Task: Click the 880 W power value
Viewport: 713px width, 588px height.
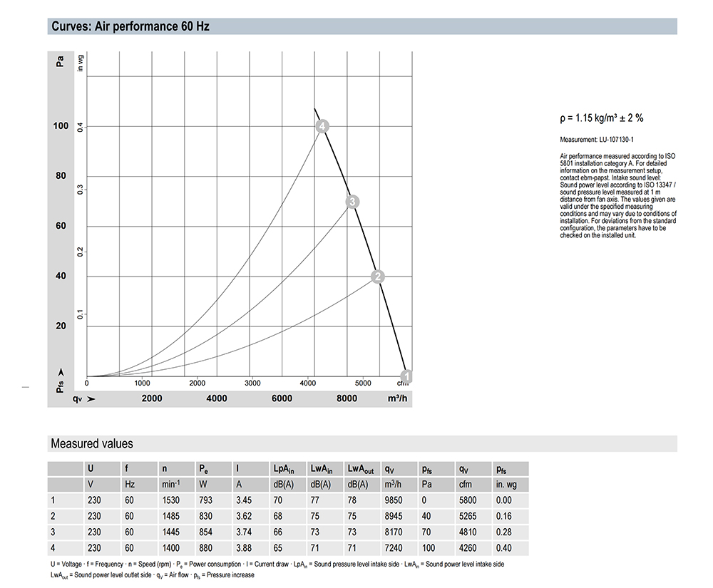Action: 205,548
